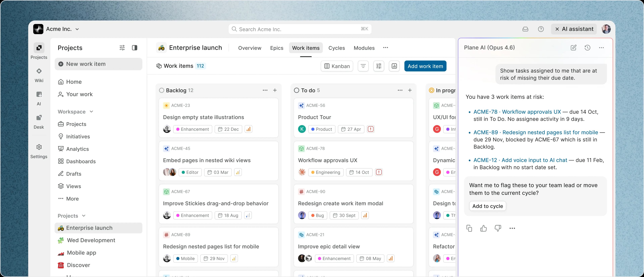Give a thumbs up to the AI response
Viewport: 644px width, 277px height.
click(x=483, y=228)
